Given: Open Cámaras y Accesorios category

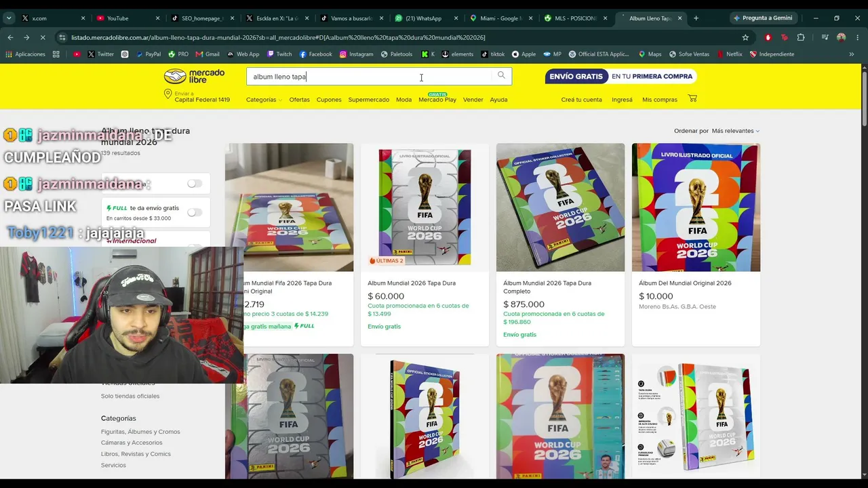Looking at the screenshot, I should (x=132, y=443).
